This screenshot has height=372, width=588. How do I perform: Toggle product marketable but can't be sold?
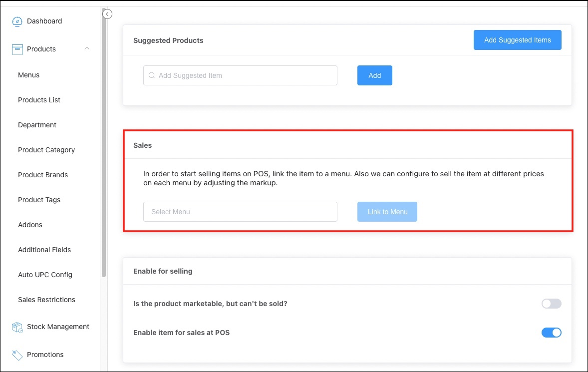[x=551, y=304]
